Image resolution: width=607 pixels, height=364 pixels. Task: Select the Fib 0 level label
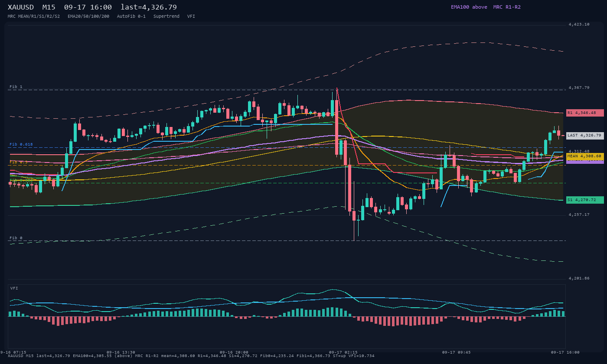pyautogui.click(x=16, y=238)
